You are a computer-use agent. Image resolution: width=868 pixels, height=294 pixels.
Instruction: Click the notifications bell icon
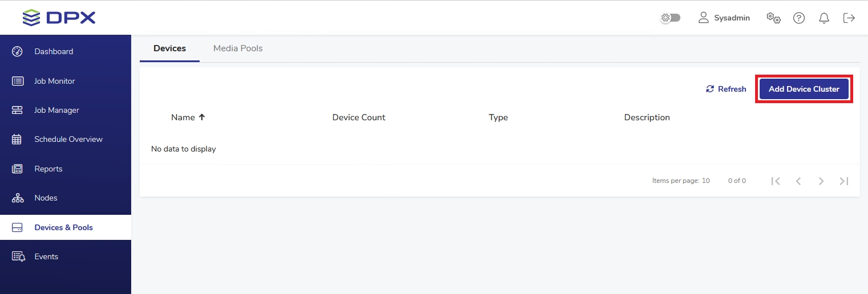coord(824,18)
